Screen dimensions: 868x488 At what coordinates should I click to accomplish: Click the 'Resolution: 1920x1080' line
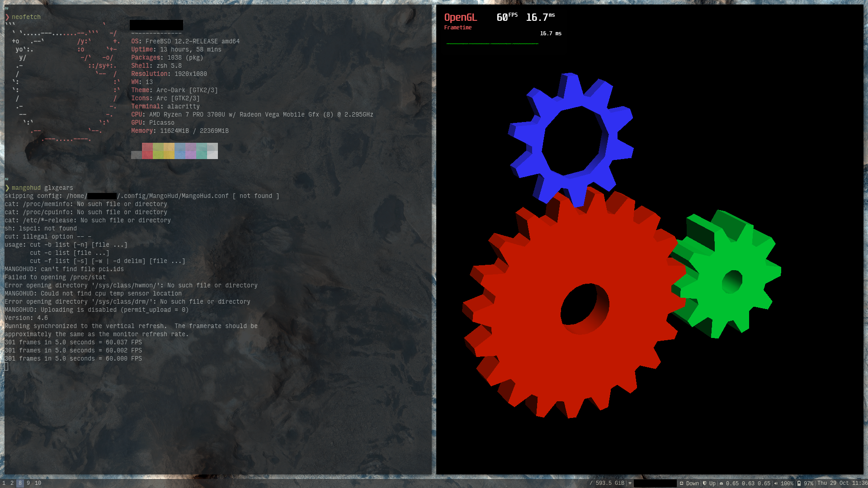[169, 74]
